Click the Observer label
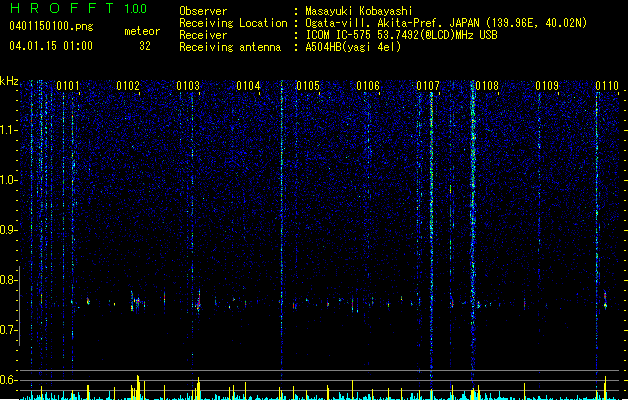Screen dimensions: 629x400 click(203, 11)
